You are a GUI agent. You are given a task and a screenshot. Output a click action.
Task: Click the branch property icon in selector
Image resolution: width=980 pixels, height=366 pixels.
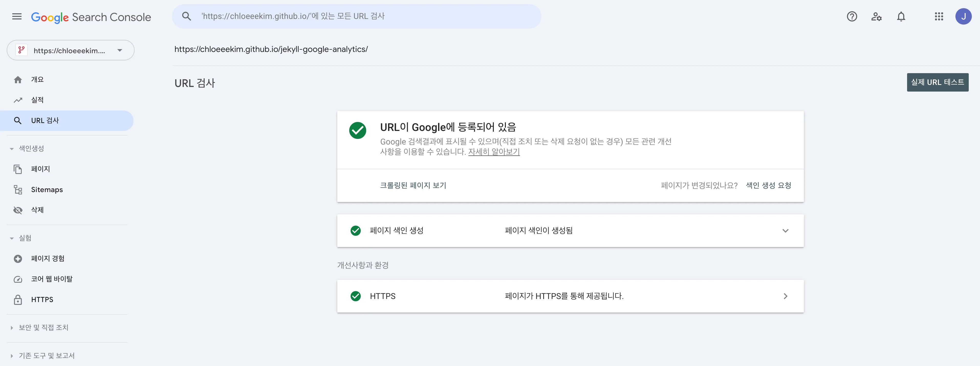(x=21, y=50)
